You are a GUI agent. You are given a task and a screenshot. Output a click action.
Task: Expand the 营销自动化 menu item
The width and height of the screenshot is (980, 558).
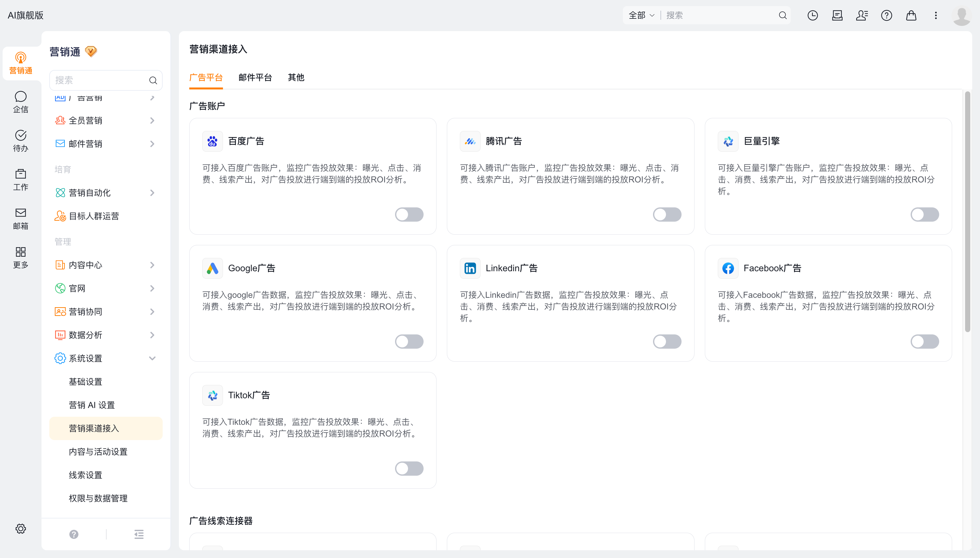pyautogui.click(x=106, y=192)
